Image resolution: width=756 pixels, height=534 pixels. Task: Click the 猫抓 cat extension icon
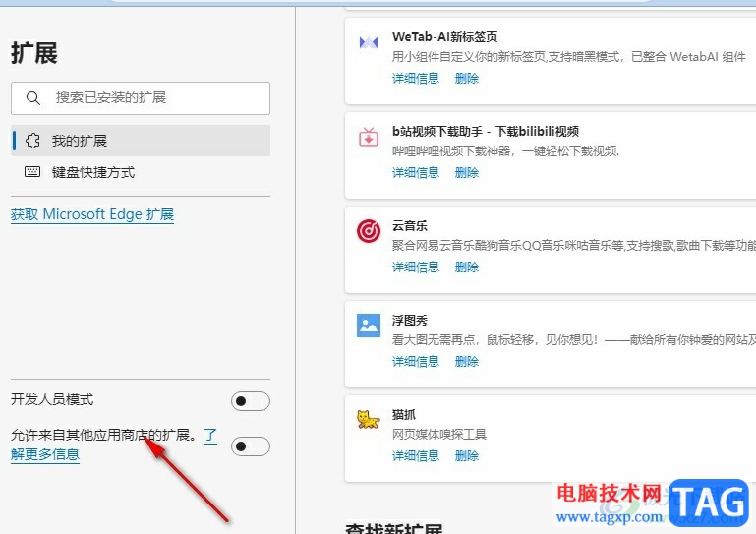click(x=369, y=419)
